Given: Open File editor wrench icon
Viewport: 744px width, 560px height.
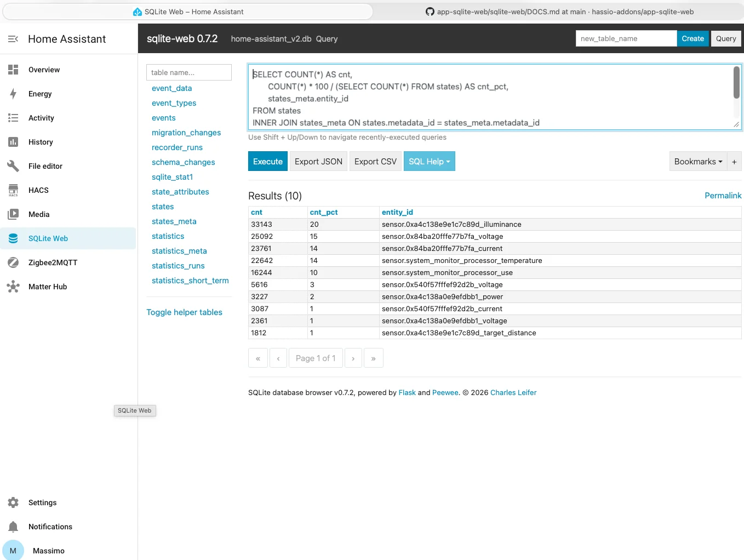Looking at the screenshot, I should (13, 166).
